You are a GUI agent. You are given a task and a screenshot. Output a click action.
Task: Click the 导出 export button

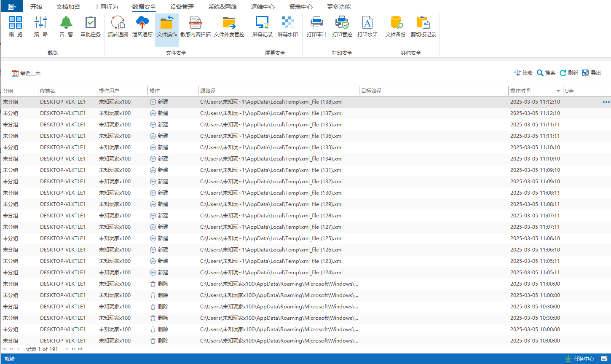coord(592,73)
